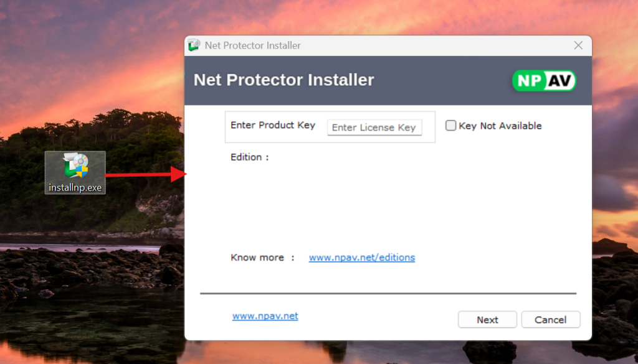Close the Net Protector Installer window
The height and width of the screenshot is (364, 638).
click(x=578, y=45)
